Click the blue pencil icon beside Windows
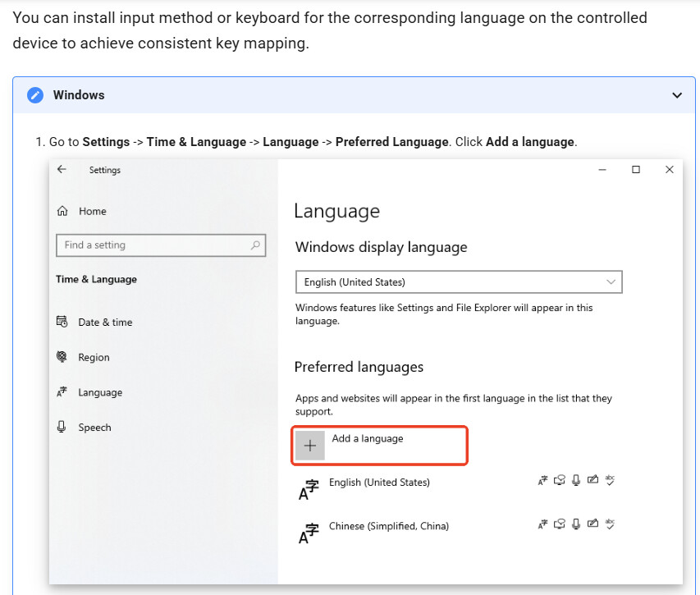 pos(34,95)
